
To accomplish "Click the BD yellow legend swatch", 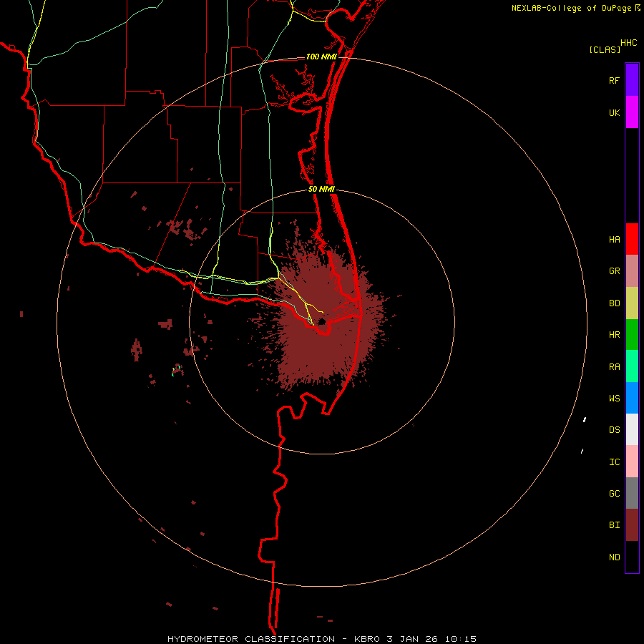I will 632,303.
